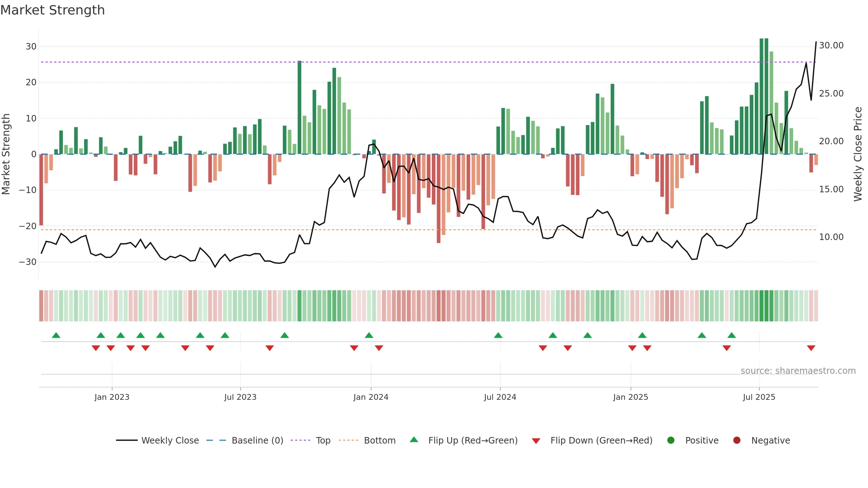
Task: Click the vertical Market Strength axis title
Action: pos(6,154)
